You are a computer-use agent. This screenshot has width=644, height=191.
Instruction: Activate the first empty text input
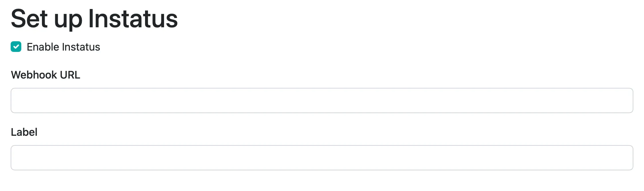(x=322, y=100)
